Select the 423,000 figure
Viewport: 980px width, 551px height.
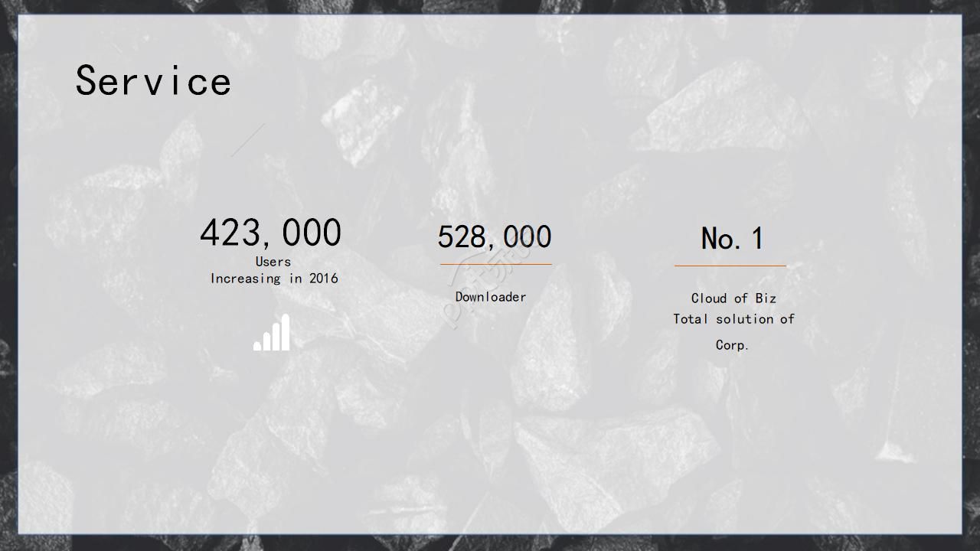coord(270,233)
